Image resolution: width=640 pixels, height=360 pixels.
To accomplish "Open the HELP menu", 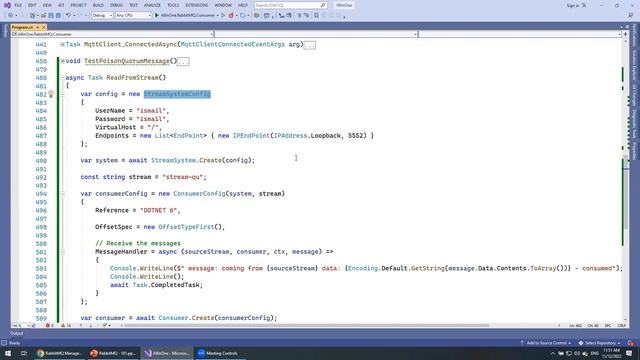I will 243,5.
